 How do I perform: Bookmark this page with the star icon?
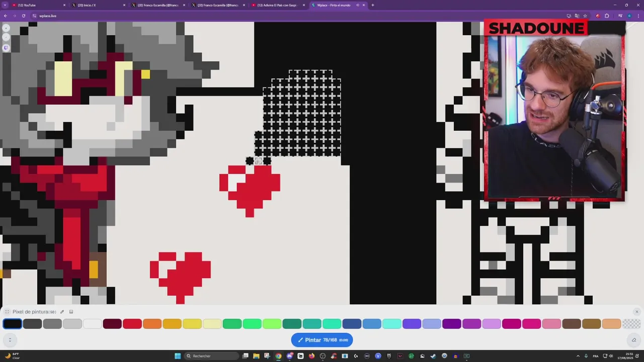tap(585, 16)
